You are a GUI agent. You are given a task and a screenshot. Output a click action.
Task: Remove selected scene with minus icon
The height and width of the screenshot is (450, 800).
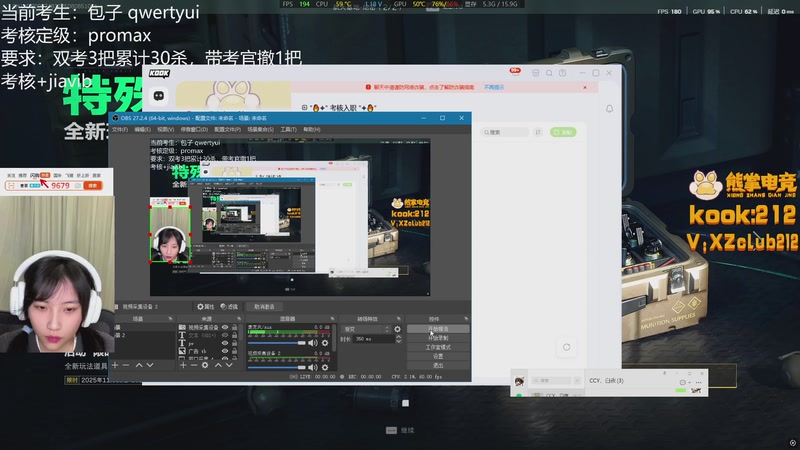click(126, 365)
